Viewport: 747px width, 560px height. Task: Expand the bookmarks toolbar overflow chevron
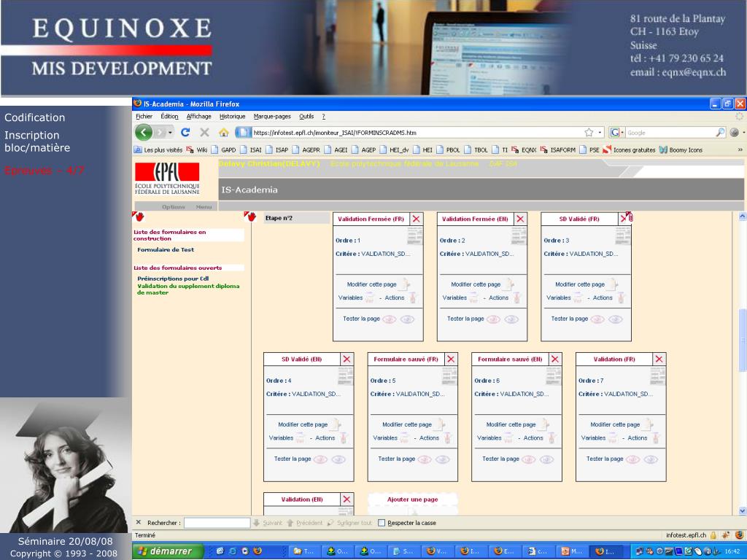tap(740, 149)
